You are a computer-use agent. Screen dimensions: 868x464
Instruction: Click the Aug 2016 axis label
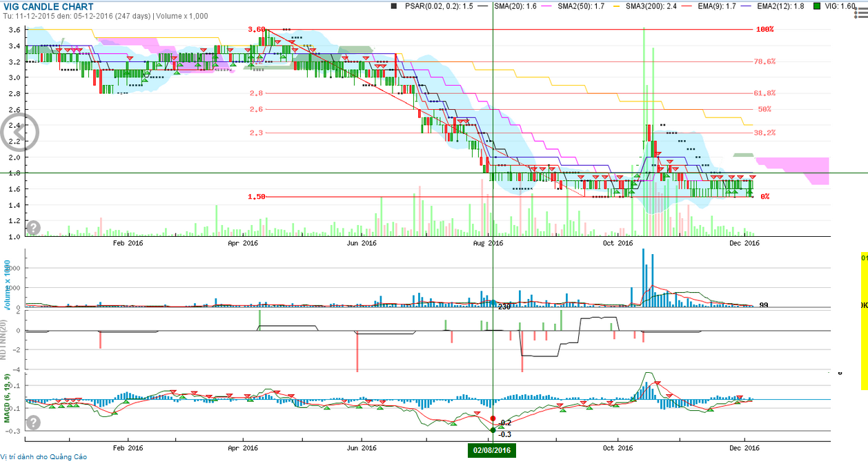(489, 243)
